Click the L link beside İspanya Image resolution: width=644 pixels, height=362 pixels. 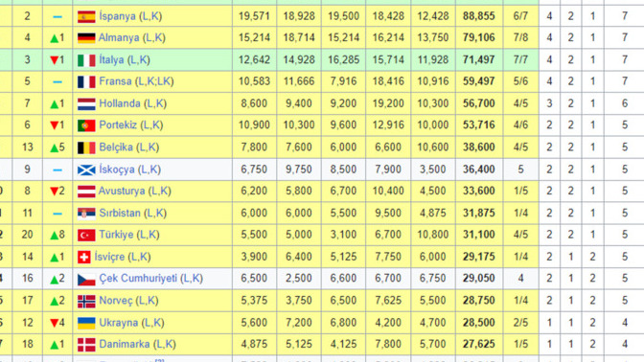pyautogui.click(x=145, y=16)
